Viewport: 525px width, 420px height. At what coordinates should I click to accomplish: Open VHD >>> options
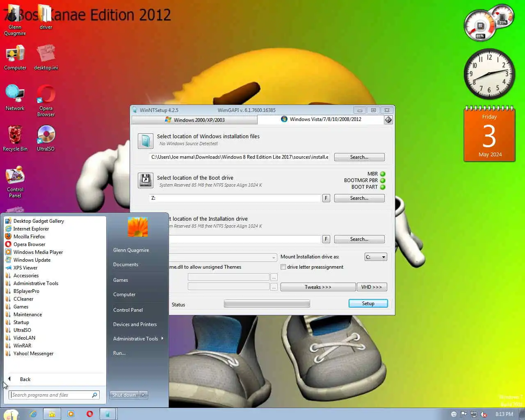(x=372, y=287)
